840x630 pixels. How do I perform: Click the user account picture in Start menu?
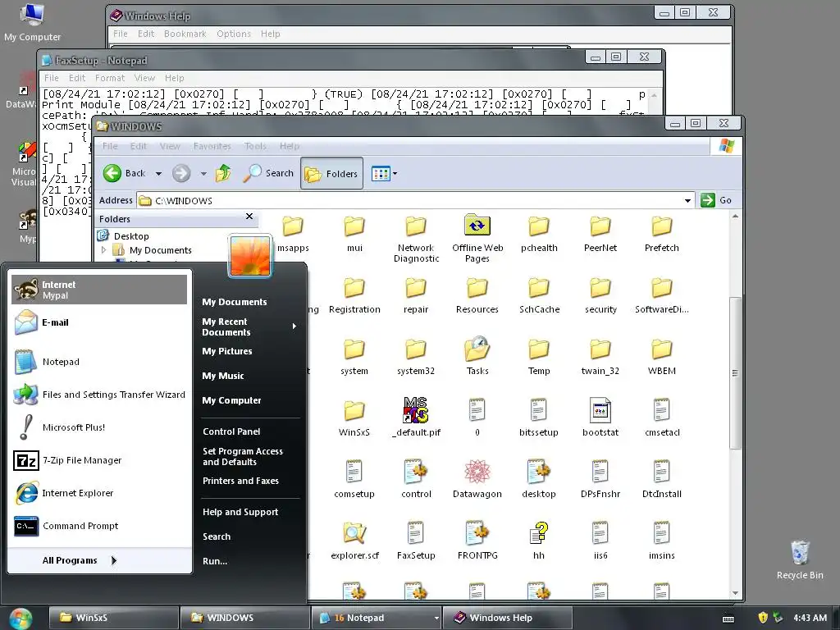click(x=250, y=256)
